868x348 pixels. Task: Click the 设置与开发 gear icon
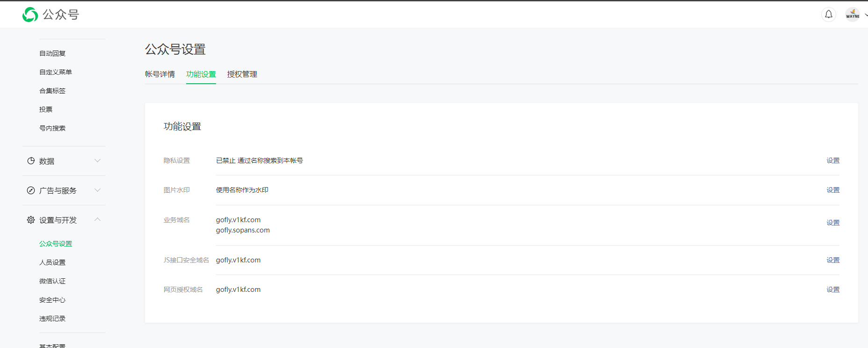tap(31, 220)
